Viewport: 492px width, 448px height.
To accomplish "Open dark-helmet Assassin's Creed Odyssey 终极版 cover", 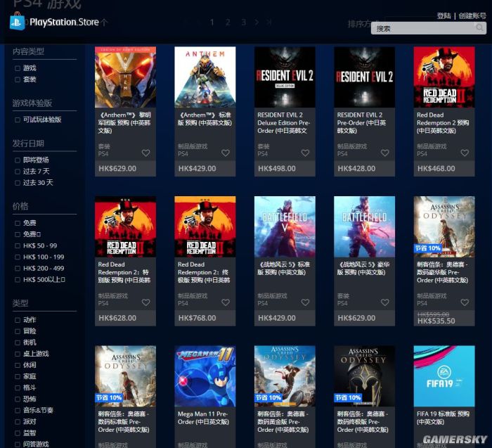I will tap(364, 376).
